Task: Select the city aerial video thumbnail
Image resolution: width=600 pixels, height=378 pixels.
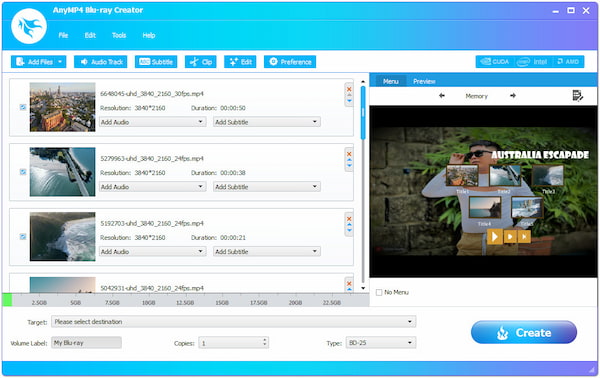Action: (x=62, y=107)
